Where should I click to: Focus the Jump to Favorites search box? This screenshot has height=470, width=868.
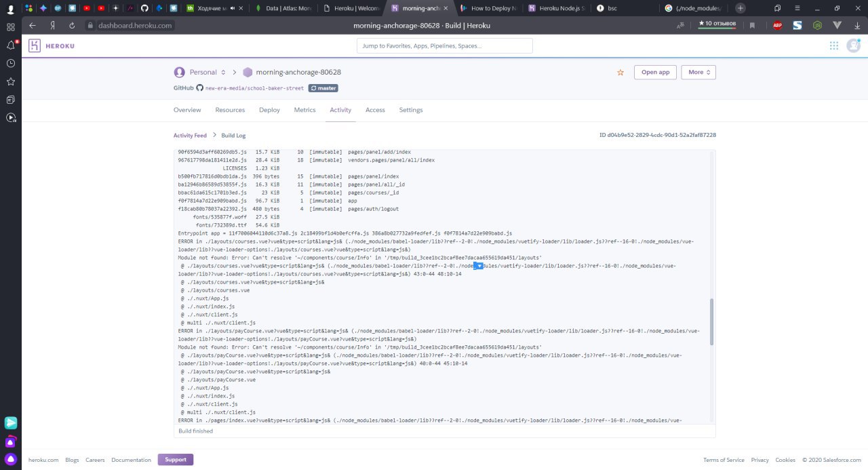coord(445,45)
